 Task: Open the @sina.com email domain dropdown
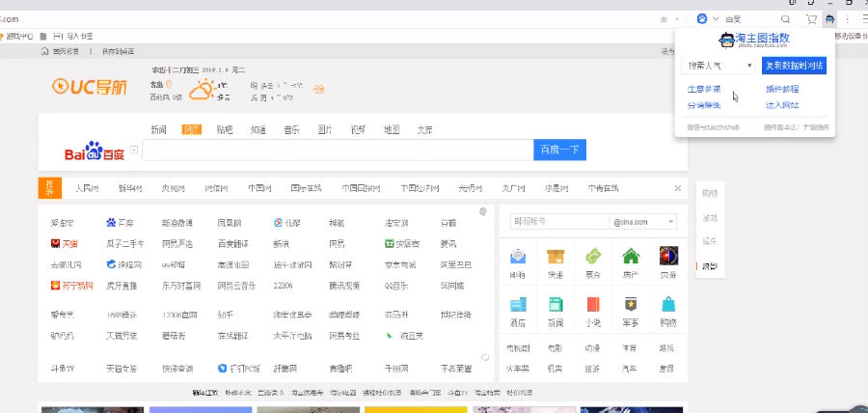click(x=642, y=222)
